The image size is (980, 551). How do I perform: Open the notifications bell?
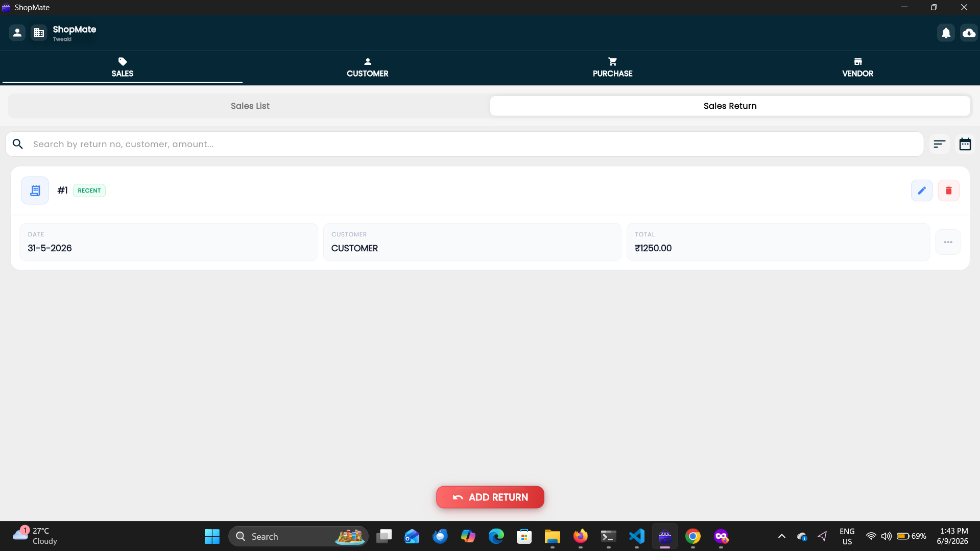tap(946, 33)
